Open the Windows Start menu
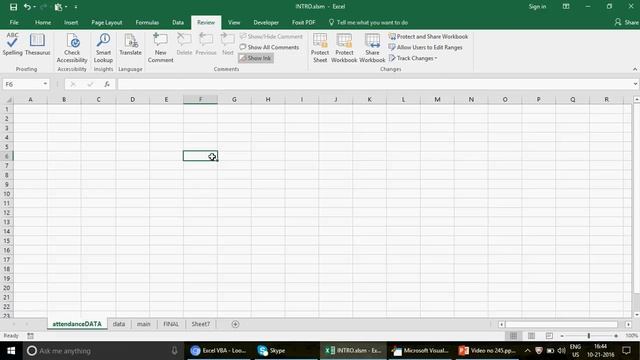The width and height of the screenshot is (640, 360). 11,351
